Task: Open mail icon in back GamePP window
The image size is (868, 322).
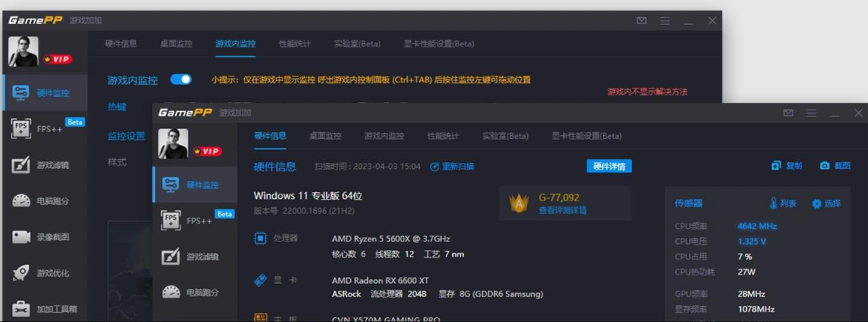Action: click(641, 20)
